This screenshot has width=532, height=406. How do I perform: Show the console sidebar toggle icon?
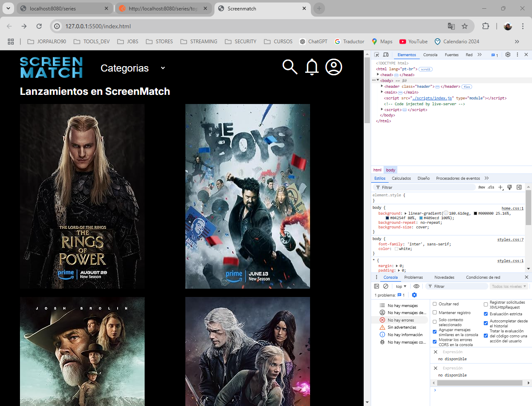pos(377,286)
